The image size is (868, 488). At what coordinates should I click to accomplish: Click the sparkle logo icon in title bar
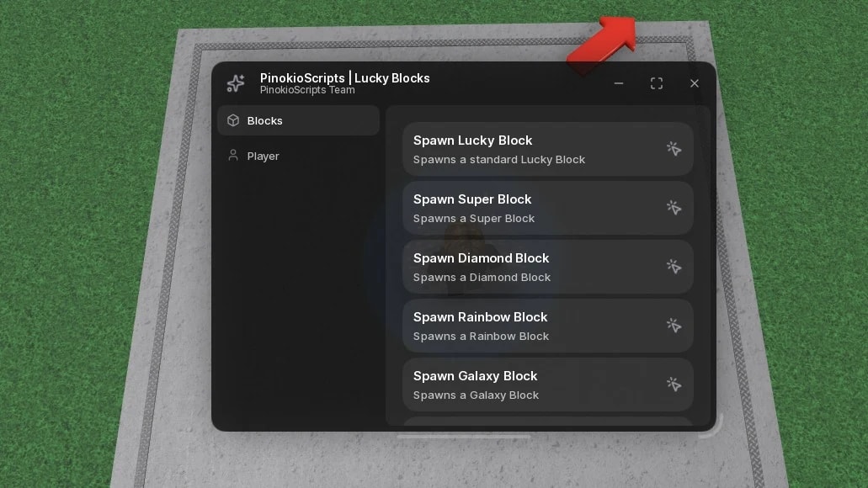tap(235, 83)
